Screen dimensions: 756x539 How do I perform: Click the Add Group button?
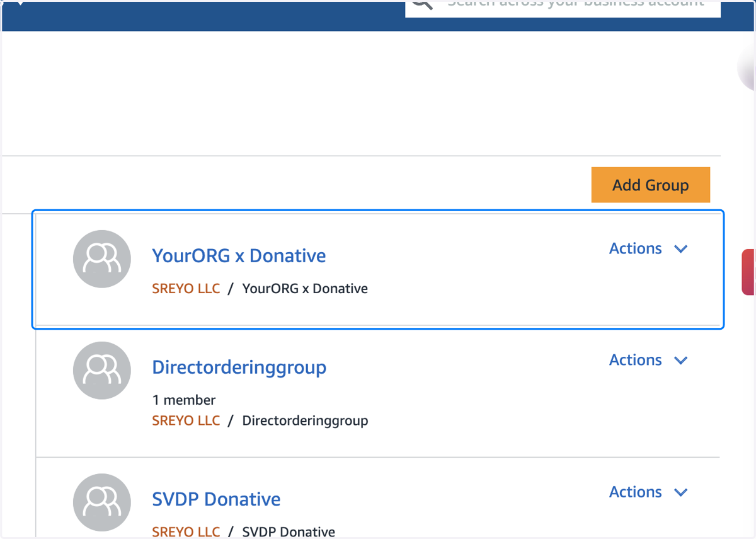tap(651, 185)
